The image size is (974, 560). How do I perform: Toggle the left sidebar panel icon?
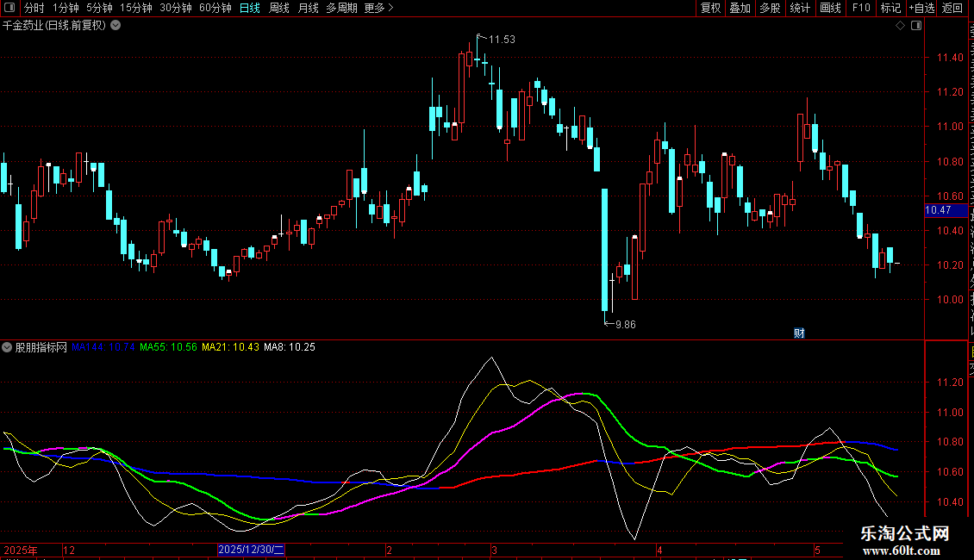click(x=9, y=8)
